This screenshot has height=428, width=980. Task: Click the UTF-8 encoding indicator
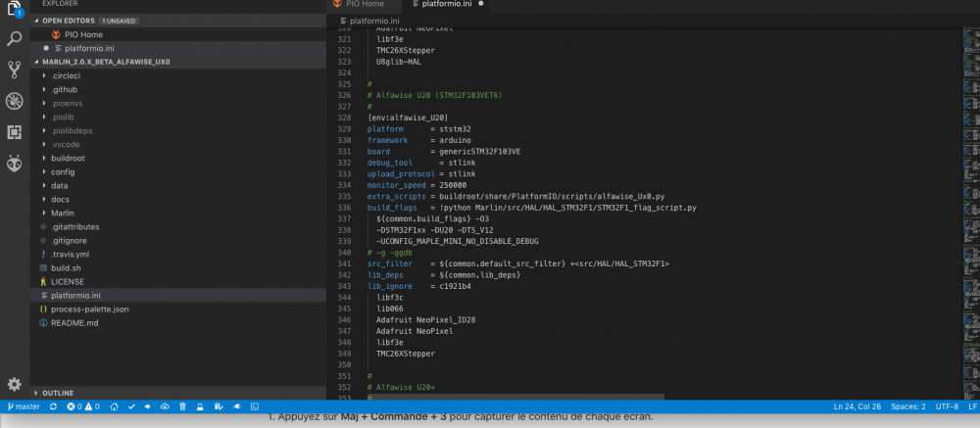coord(947,406)
